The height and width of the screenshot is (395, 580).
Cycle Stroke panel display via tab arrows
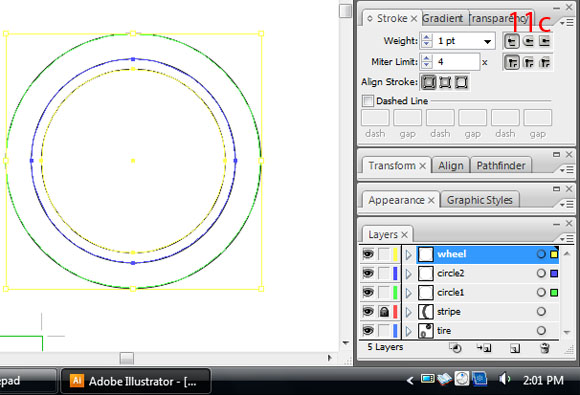[x=370, y=18]
